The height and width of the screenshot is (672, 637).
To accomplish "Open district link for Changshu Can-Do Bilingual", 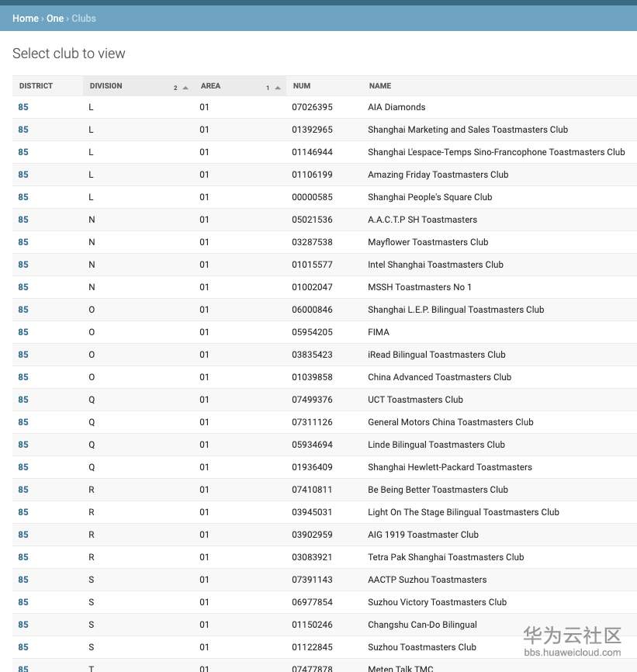I will click(23, 625).
